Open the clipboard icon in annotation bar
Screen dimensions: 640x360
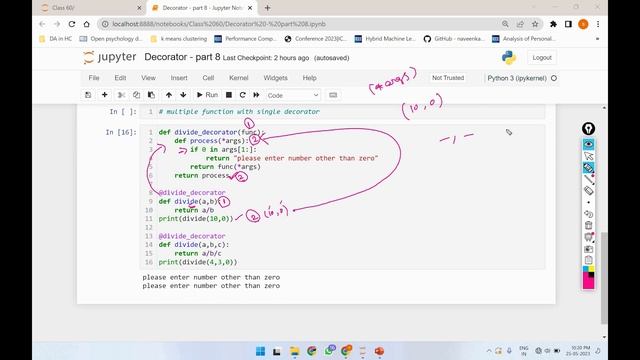point(588,260)
